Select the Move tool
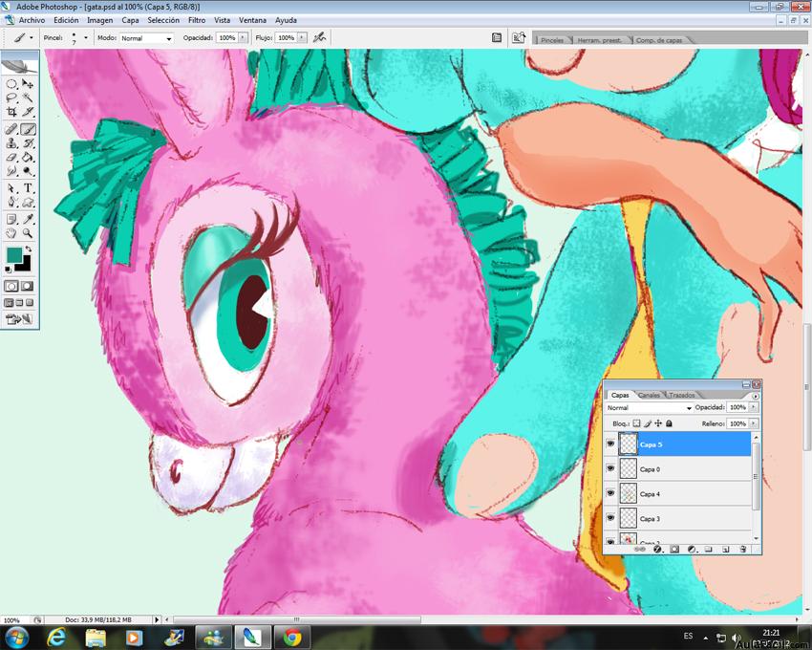Viewport: 812px width, 650px height. pyautogui.click(x=28, y=84)
